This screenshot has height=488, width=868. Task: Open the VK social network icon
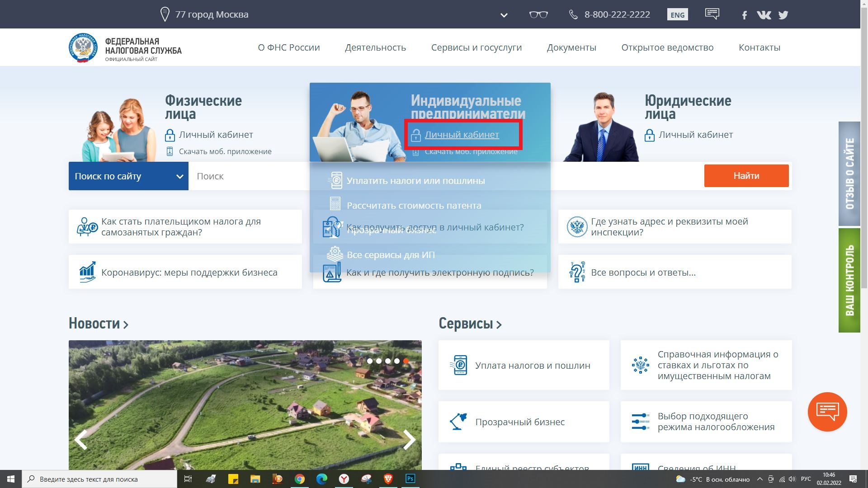click(764, 15)
